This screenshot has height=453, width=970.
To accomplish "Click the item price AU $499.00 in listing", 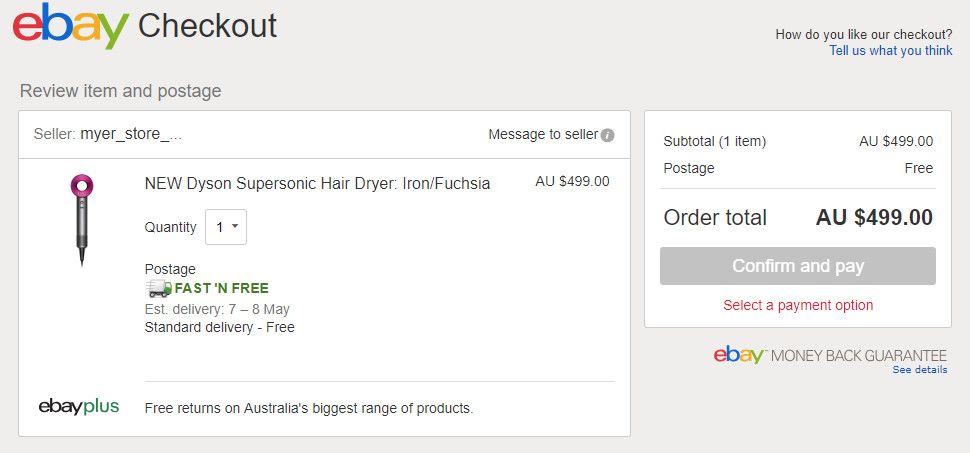I will [572, 181].
